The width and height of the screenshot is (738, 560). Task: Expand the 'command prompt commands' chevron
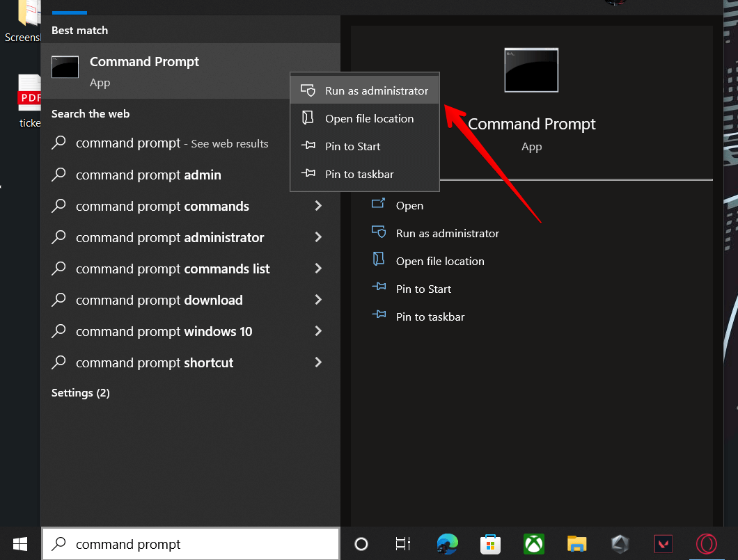(318, 205)
